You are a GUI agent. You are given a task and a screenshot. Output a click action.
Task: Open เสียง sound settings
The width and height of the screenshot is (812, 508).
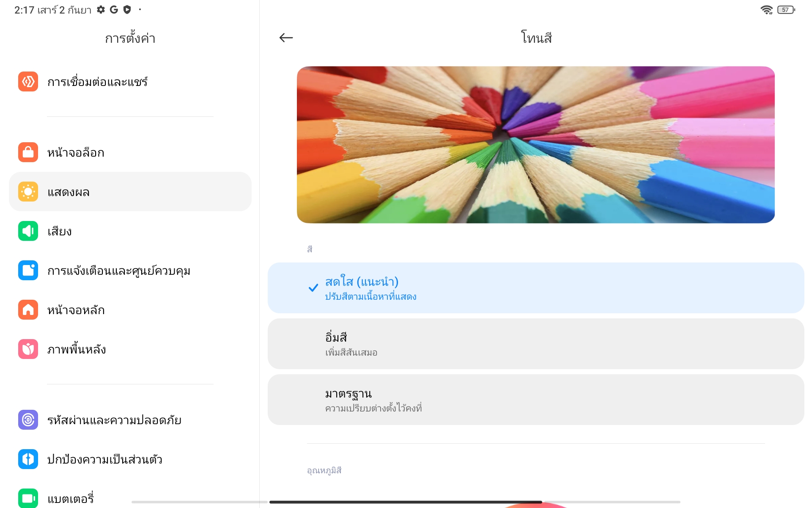pyautogui.click(x=130, y=231)
